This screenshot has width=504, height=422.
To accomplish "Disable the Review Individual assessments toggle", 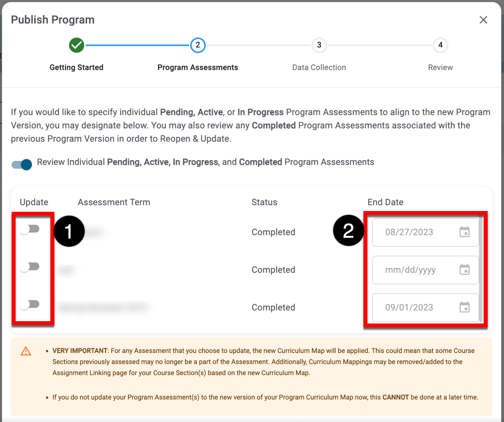I will pyautogui.click(x=22, y=165).
